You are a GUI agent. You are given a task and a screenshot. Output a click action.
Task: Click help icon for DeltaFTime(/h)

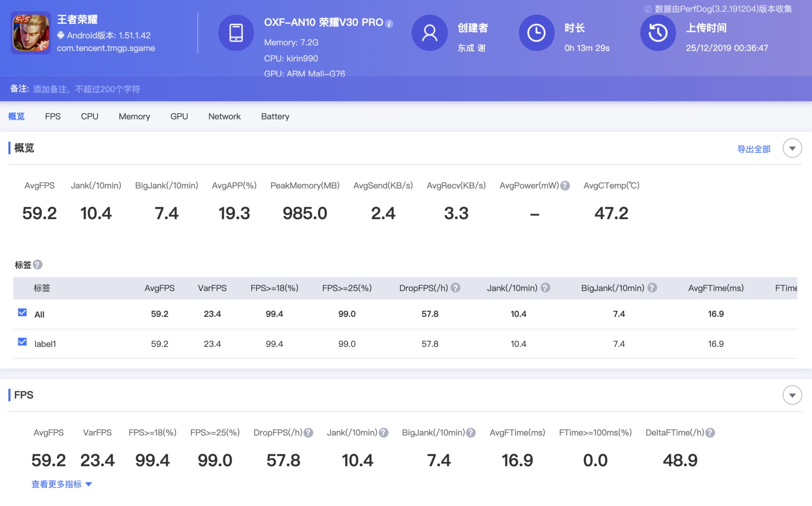[710, 433]
